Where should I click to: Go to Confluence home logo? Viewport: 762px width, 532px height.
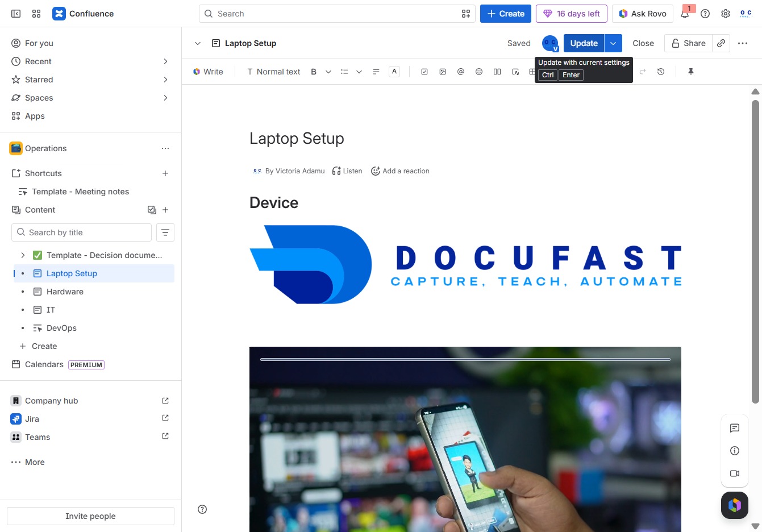(x=83, y=14)
